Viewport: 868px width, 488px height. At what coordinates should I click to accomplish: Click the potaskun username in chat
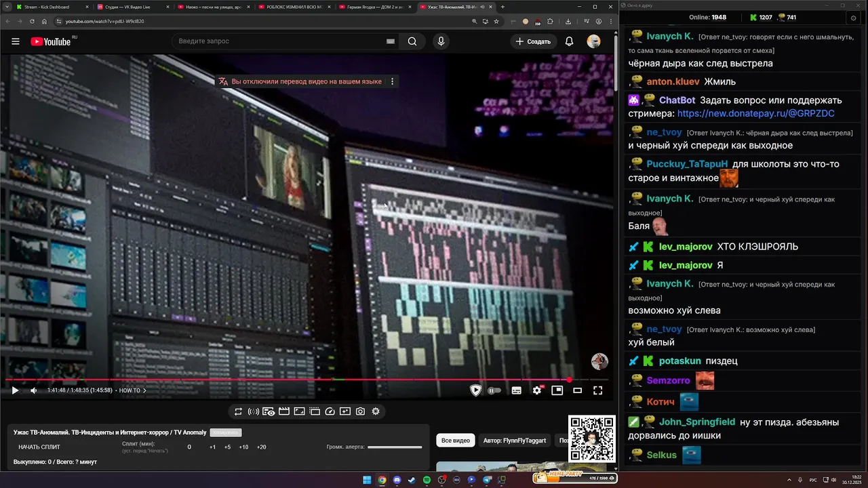click(679, 361)
